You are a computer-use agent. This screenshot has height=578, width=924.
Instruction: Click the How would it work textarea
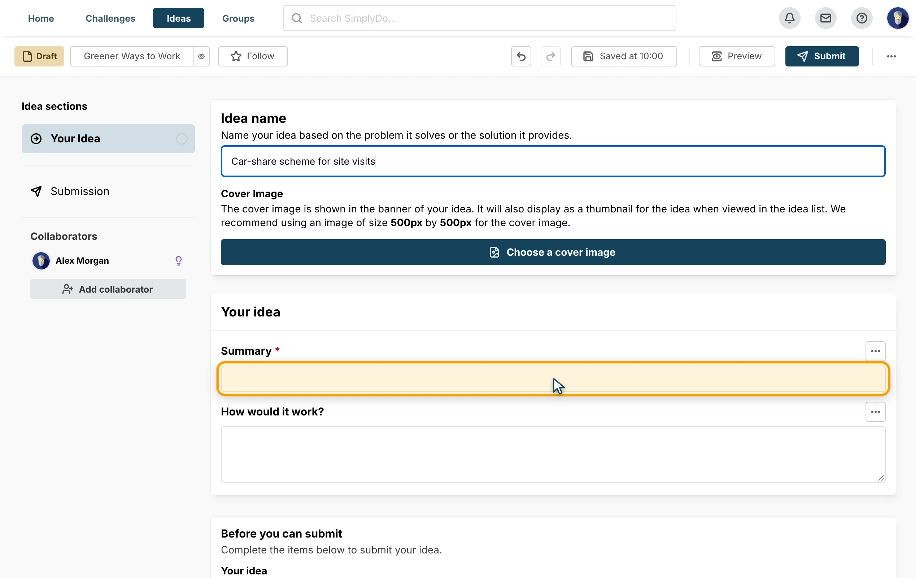(553, 454)
